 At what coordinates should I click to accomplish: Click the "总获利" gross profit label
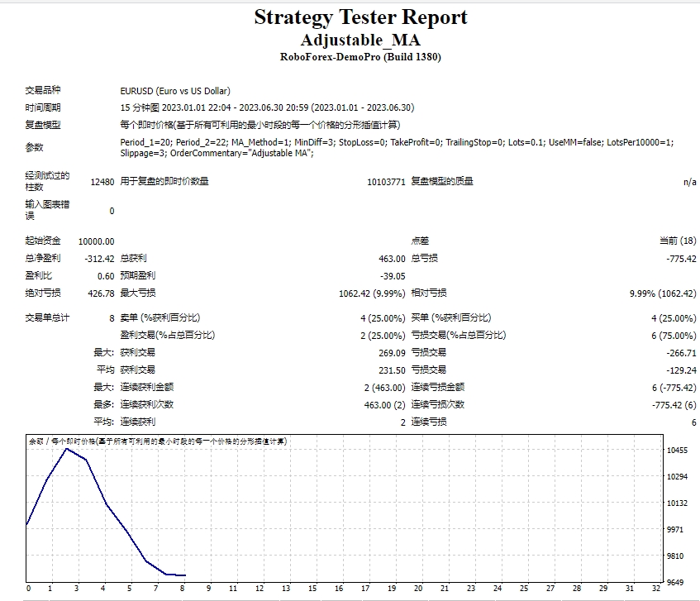click(134, 259)
